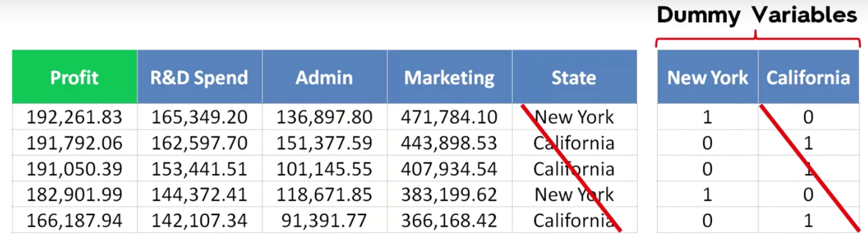Click the California dummy variable header
868x238 pixels.
click(808, 77)
